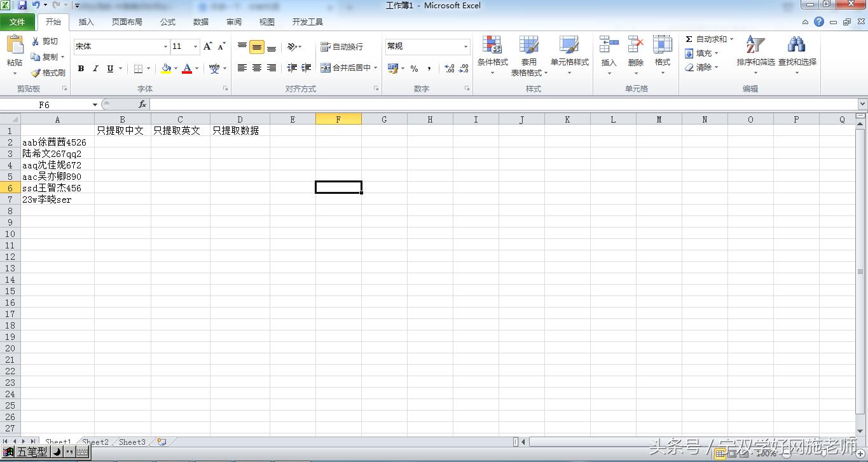Open Find & Select (查找和选择)

pos(797,55)
